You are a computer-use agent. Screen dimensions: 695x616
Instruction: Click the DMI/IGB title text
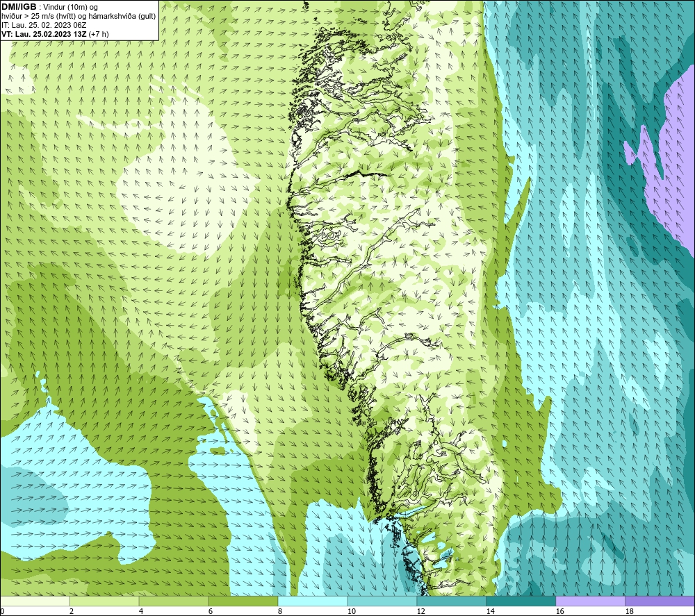pos(19,7)
